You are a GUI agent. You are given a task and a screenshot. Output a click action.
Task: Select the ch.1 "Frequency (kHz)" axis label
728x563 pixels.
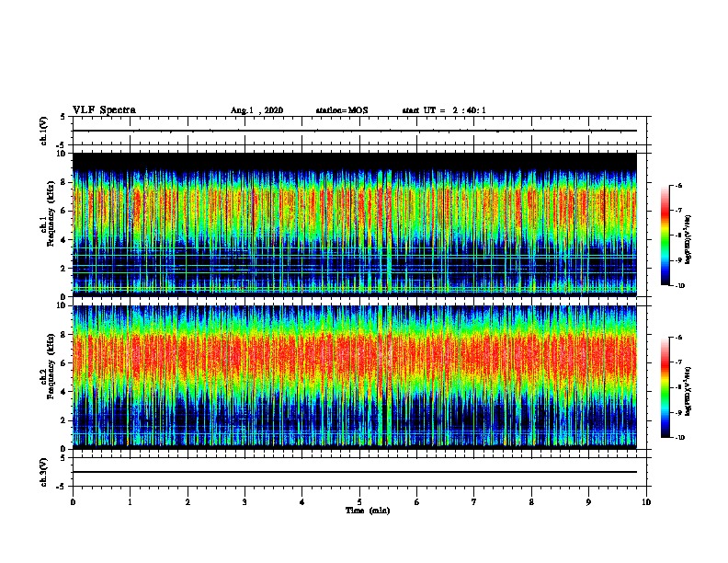(51, 213)
